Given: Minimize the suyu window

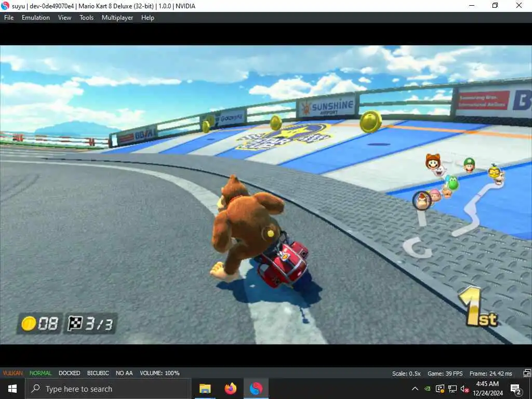Looking at the screenshot, I should (x=472, y=5).
